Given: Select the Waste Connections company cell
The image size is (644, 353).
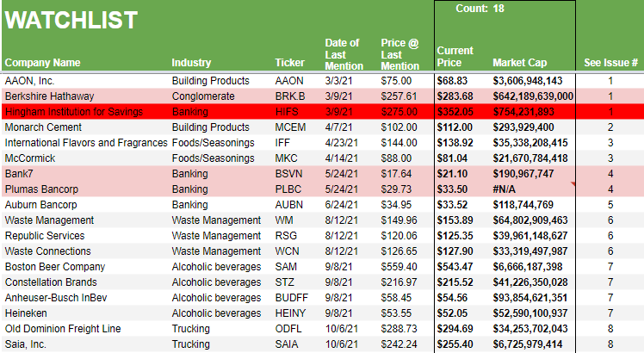Looking at the screenshot, I should click(47, 251).
